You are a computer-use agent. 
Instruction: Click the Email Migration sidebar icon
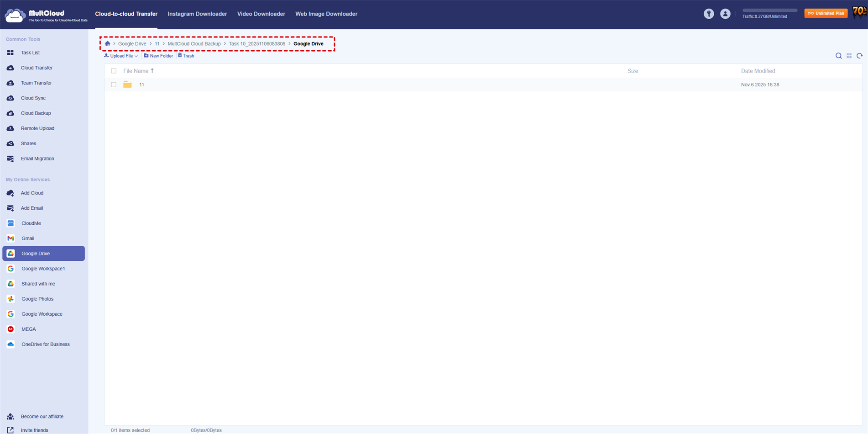click(10, 159)
